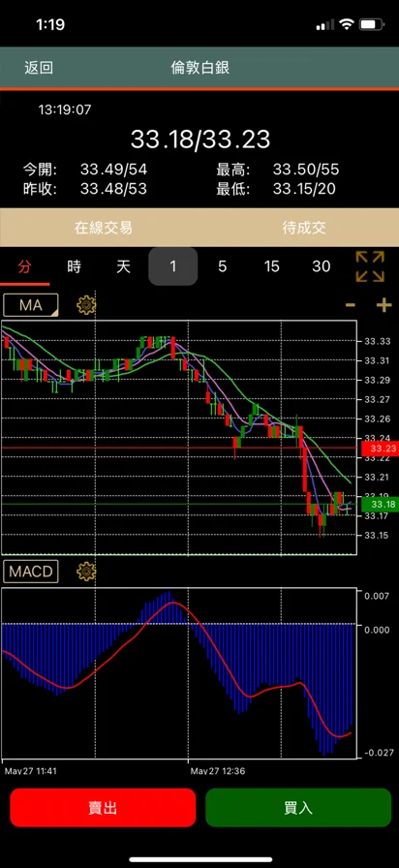Go back with 返回 link
The image size is (399, 868).
click(x=39, y=68)
